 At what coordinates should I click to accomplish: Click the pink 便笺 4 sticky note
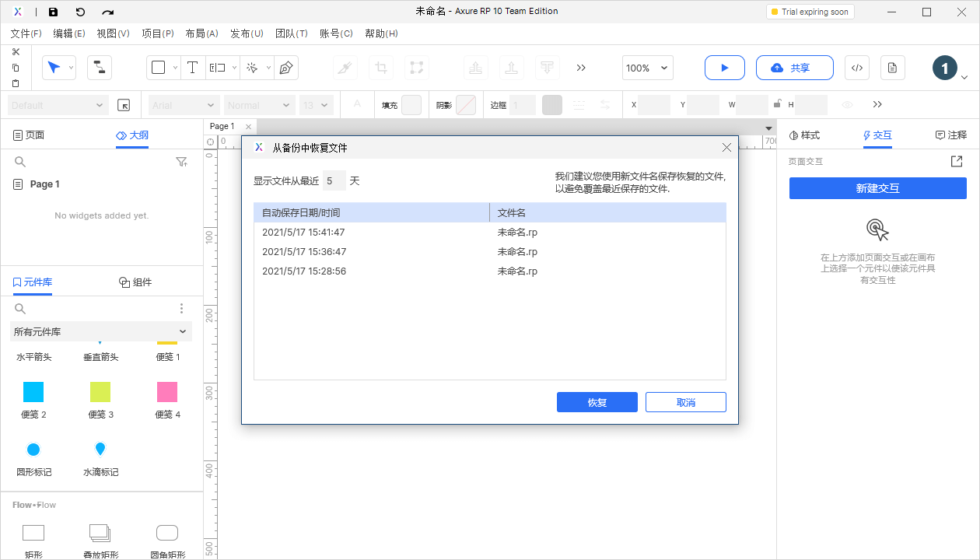coord(167,391)
